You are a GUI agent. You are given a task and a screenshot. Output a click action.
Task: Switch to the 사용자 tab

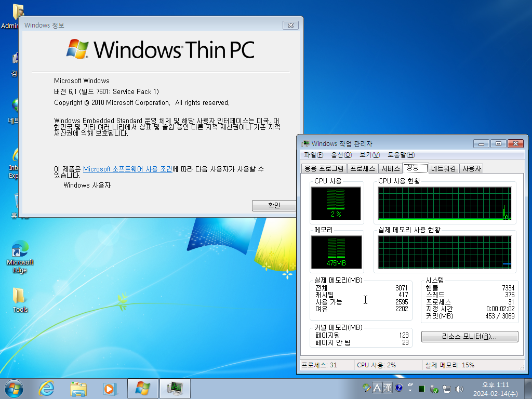point(472,169)
